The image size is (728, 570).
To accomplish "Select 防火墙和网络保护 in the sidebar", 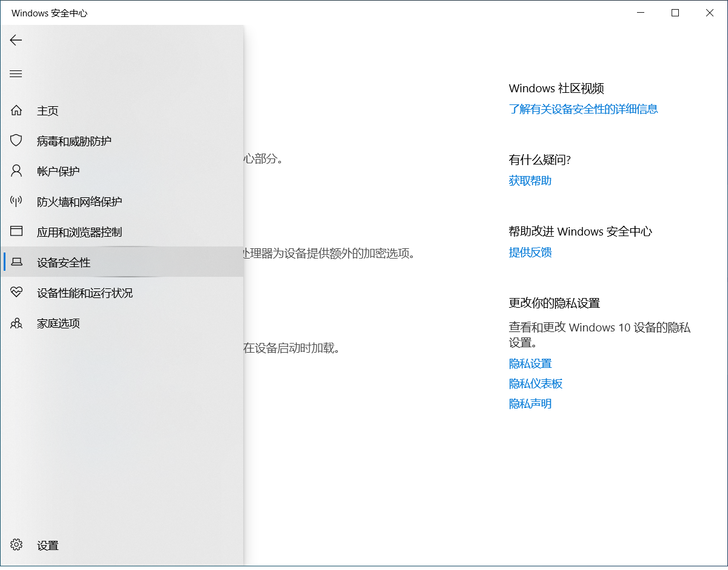I will pyautogui.click(x=79, y=202).
